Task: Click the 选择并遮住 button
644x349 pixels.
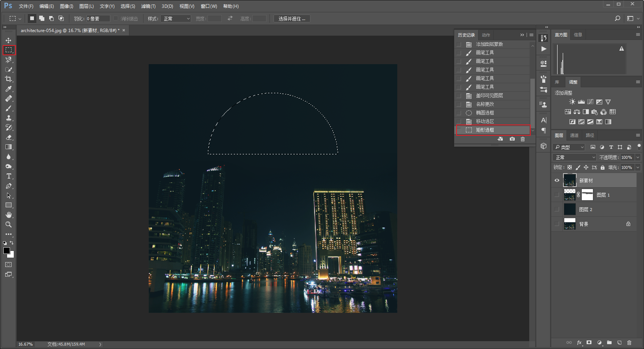Action: pyautogui.click(x=292, y=19)
